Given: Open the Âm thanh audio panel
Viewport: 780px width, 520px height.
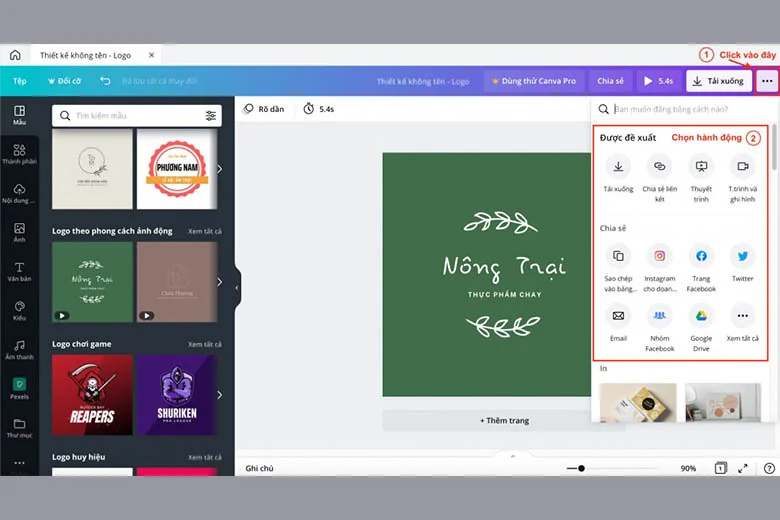Looking at the screenshot, I should point(19,350).
